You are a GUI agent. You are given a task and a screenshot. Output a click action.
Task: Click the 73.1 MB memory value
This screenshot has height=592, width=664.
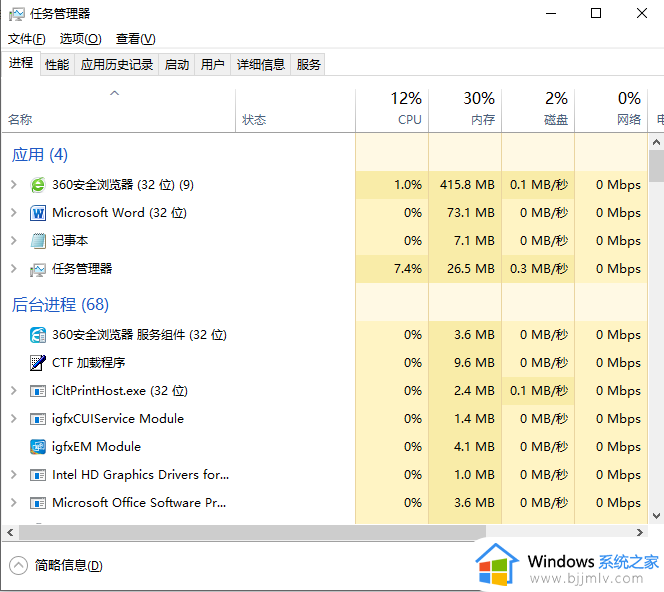coord(471,213)
